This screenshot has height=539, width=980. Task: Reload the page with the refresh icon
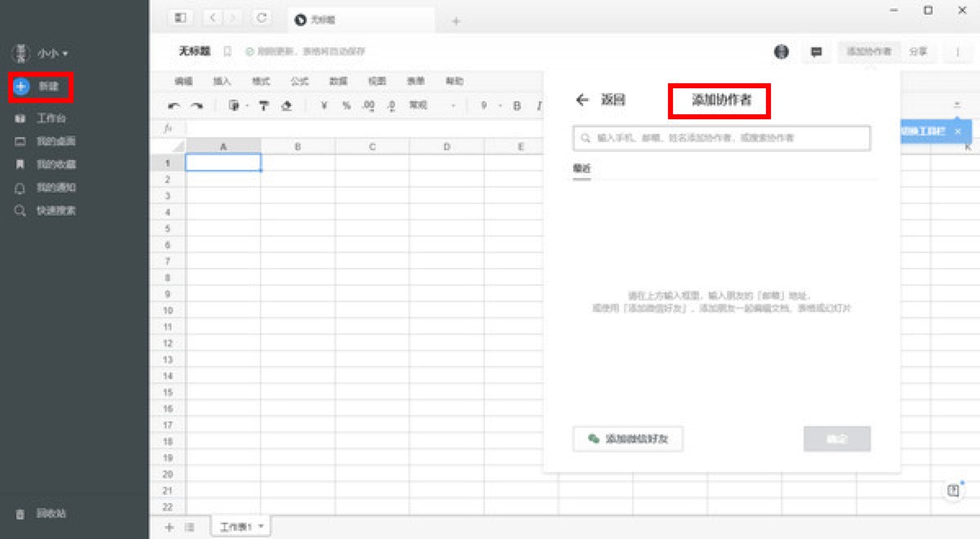coord(261,17)
